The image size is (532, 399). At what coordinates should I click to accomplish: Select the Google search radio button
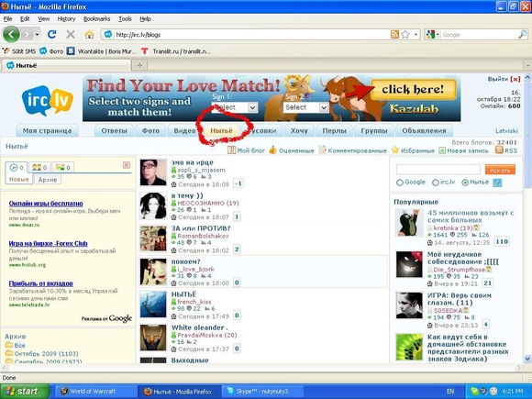point(400,183)
